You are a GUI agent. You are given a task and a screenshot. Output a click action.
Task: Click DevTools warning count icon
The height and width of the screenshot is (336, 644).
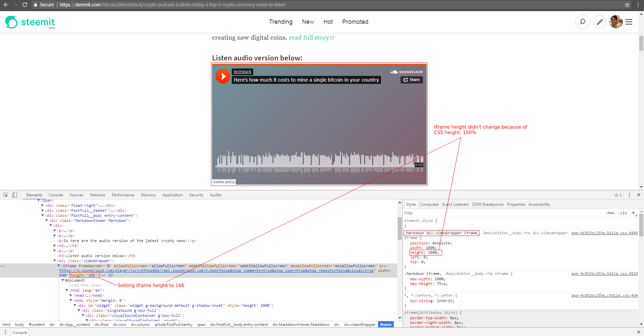tap(618, 195)
